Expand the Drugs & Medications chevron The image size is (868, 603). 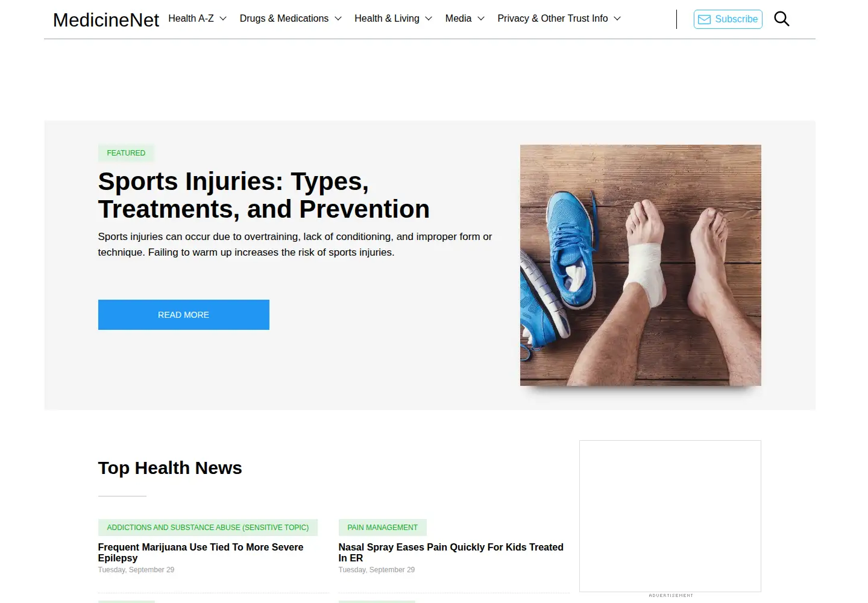click(x=338, y=19)
